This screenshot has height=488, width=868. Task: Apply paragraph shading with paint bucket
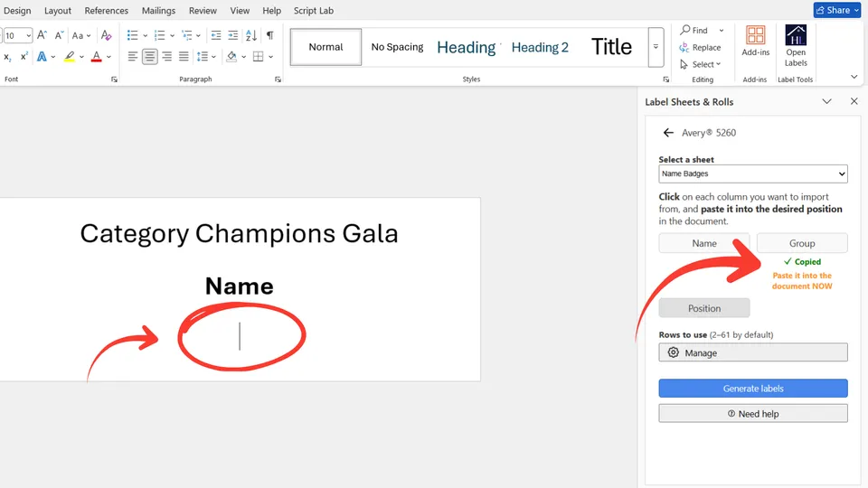click(x=232, y=56)
